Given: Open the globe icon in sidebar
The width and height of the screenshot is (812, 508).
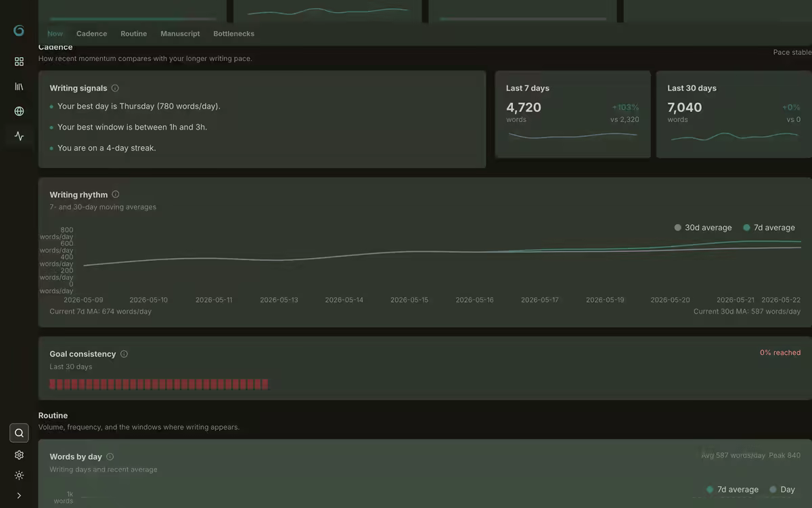Looking at the screenshot, I should coord(19,111).
